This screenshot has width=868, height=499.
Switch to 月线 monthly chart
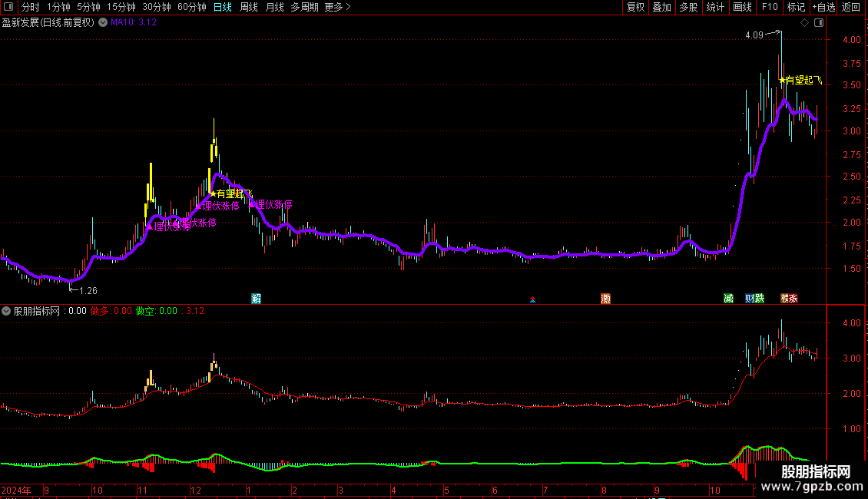[274, 7]
